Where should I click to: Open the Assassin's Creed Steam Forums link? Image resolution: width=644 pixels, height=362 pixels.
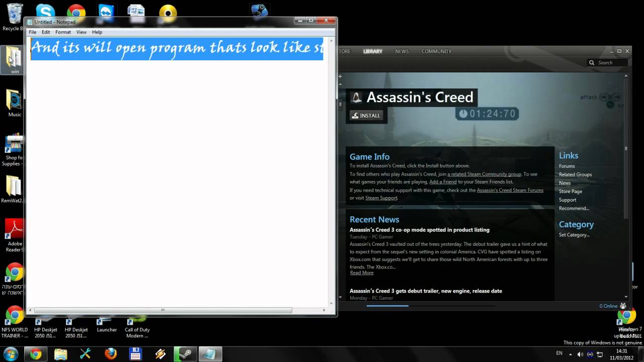click(x=510, y=191)
